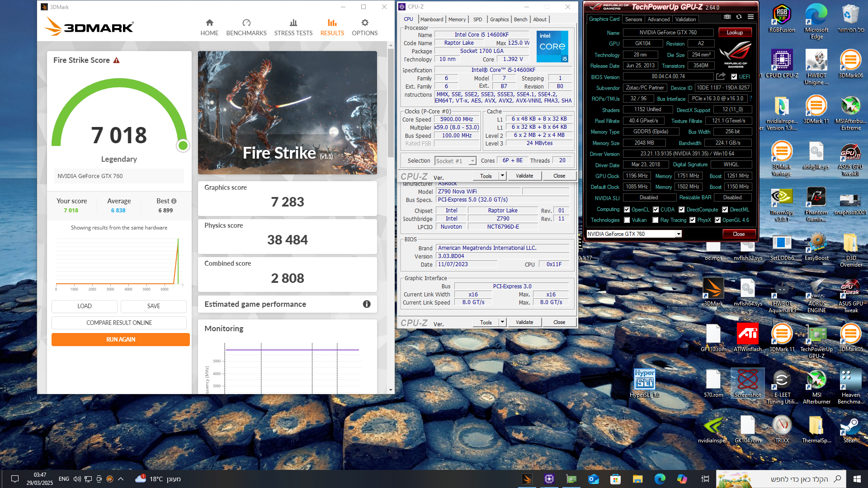The image size is (868, 488).
Task: Expand Tools dropdown arrow in CPU-Z Mainboard window
Action: pyautogui.click(x=502, y=322)
